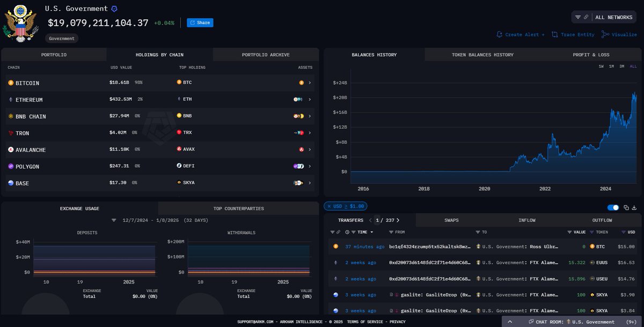This screenshot has height=327, width=644.
Task: Open the Privacy footer link
Action: click(398, 322)
